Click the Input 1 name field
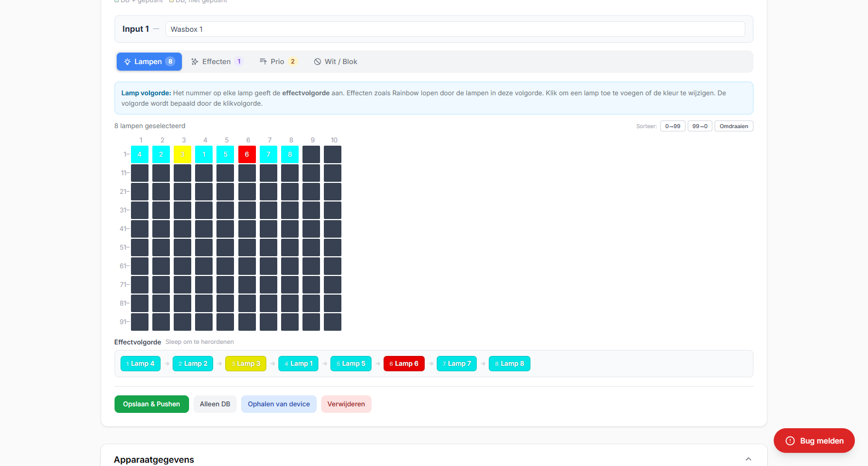 coord(455,29)
